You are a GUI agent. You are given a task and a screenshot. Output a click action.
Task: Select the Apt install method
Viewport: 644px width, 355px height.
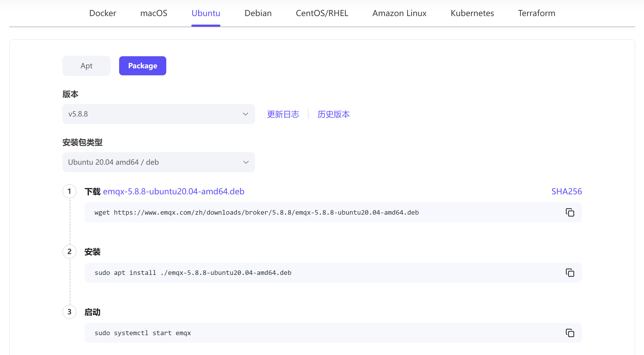(x=86, y=66)
